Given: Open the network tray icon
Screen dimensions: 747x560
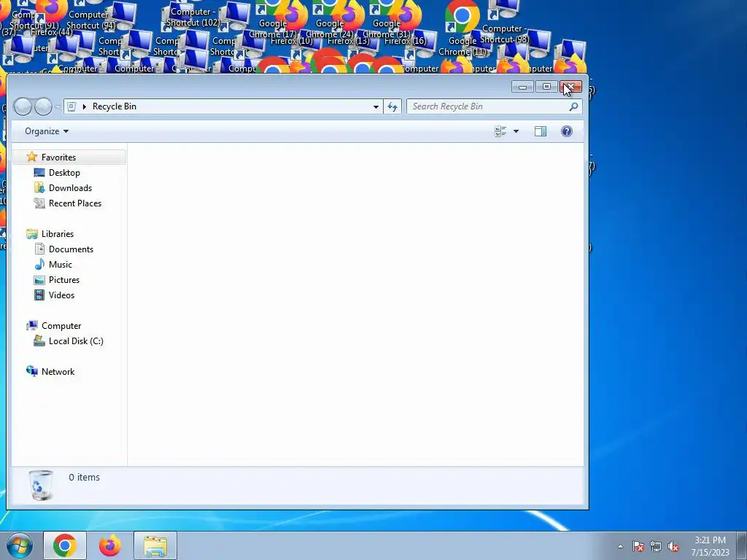Looking at the screenshot, I should pos(656,546).
